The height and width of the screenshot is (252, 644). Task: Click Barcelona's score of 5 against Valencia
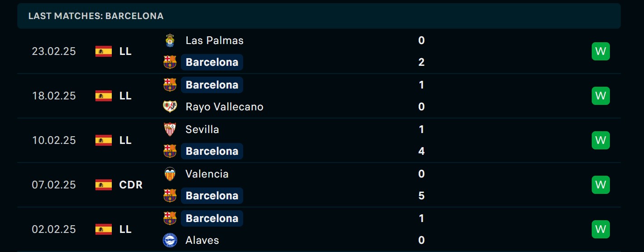pyautogui.click(x=421, y=196)
